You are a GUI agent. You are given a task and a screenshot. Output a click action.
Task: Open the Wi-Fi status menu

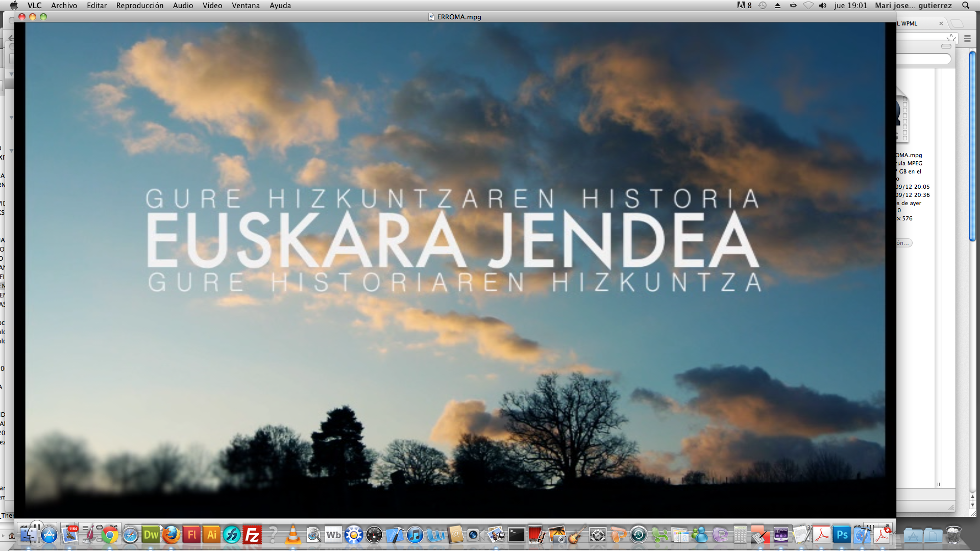(808, 6)
